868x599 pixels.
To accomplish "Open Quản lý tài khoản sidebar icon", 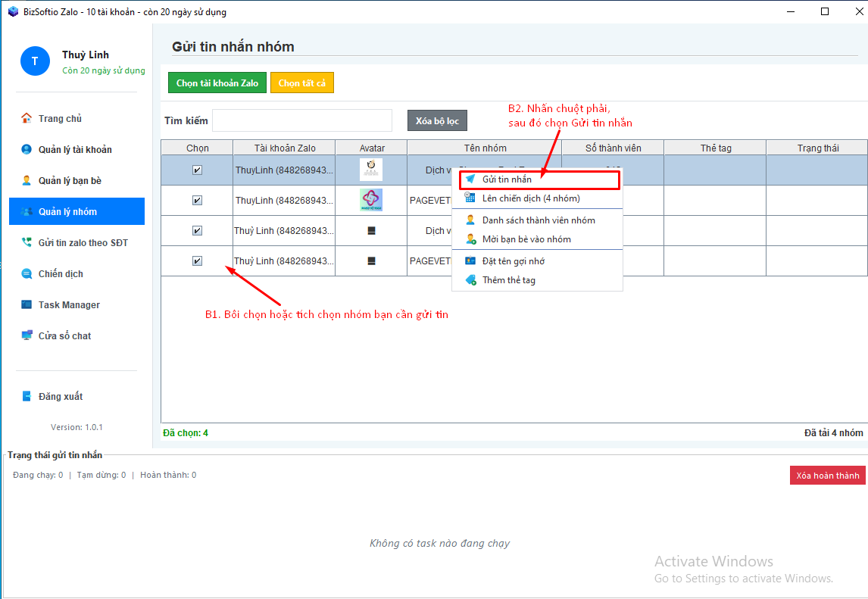I will tap(27, 149).
